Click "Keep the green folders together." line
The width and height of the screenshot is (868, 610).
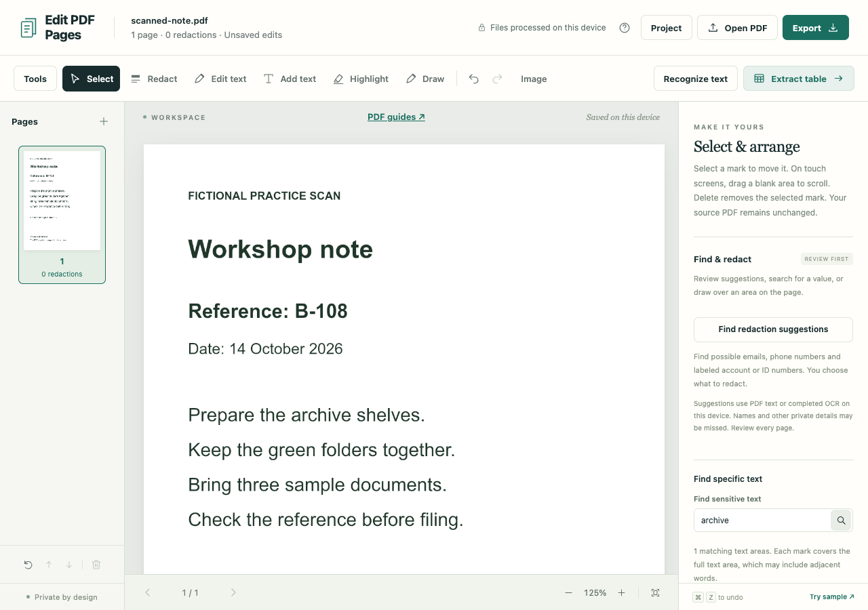click(321, 450)
